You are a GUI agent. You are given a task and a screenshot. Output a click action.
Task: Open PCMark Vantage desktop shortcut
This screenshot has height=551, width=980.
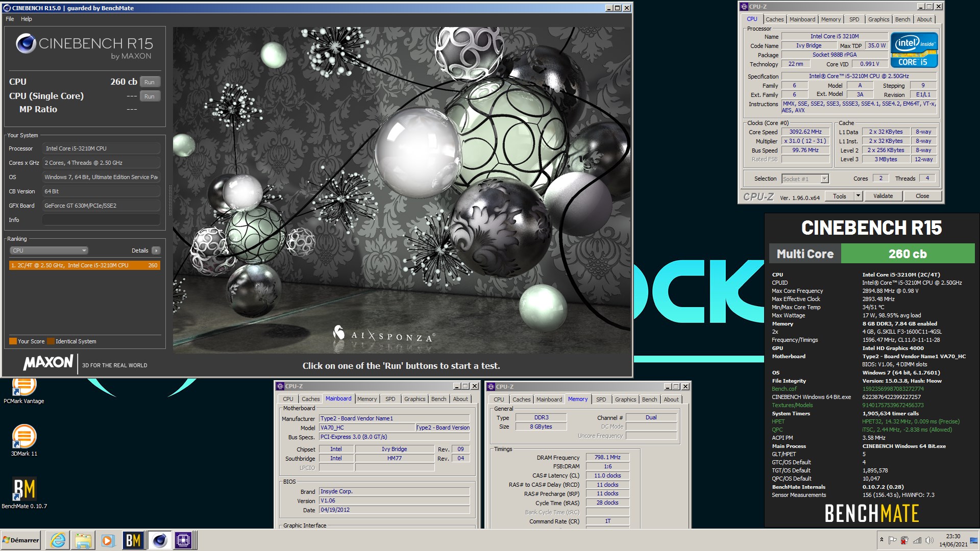23,390
